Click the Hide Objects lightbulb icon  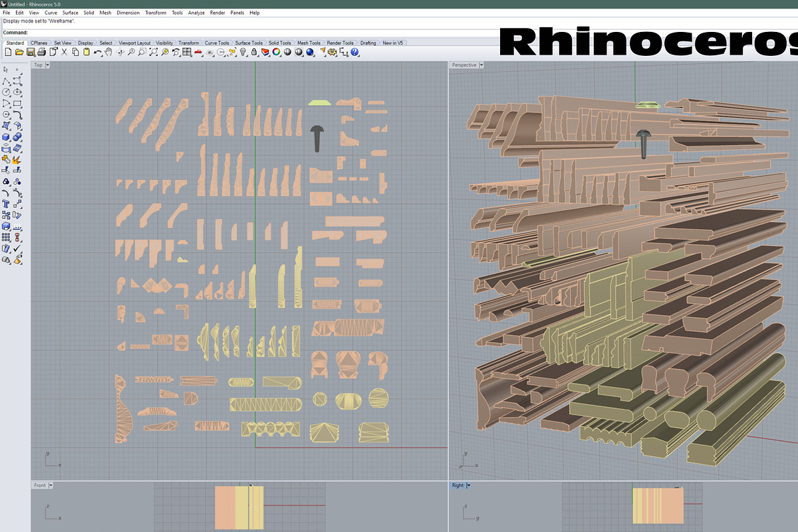pos(243,52)
